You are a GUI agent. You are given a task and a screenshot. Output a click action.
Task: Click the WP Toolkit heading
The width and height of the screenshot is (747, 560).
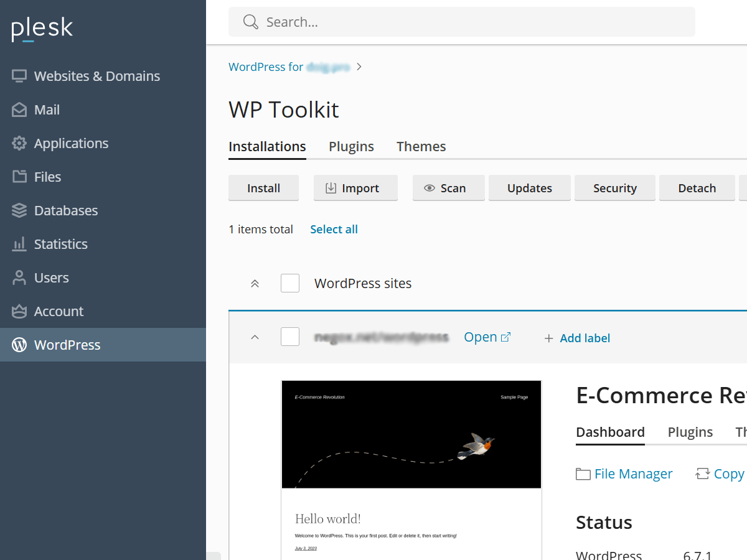click(284, 110)
